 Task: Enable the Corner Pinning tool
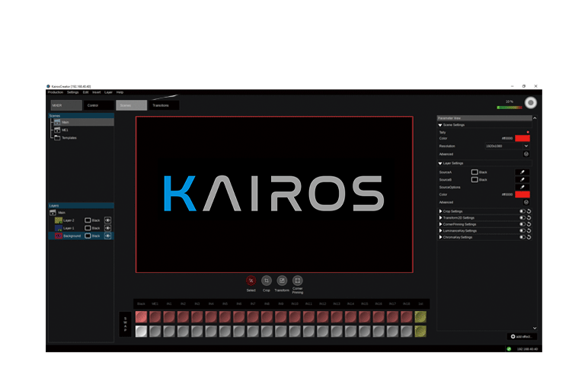click(x=298, y=281)
